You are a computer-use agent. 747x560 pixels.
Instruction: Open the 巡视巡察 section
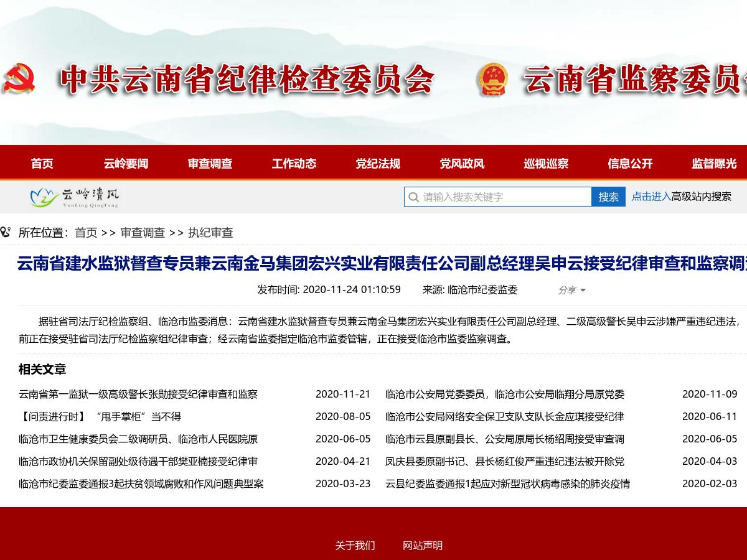545,163
